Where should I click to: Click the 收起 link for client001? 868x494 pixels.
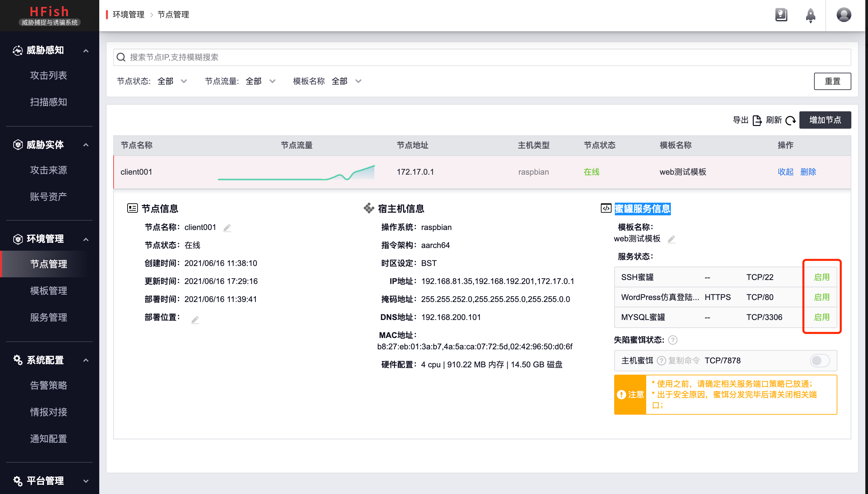tap(785, 172)
